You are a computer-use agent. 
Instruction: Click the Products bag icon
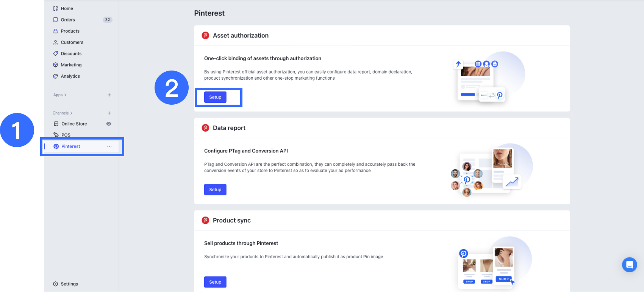pyautogui.click(x=56, y=31)
